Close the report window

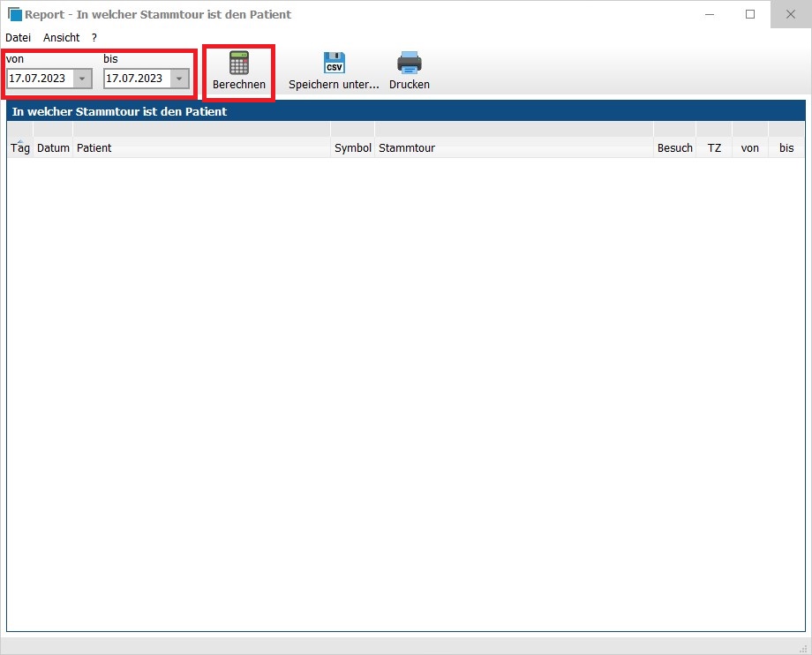click(x=790, y=14)
